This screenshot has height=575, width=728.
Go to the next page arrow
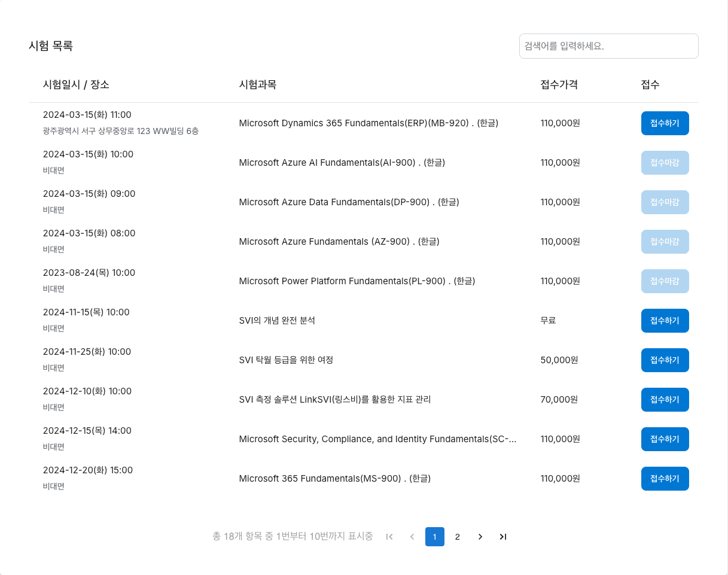click(480, 537)
